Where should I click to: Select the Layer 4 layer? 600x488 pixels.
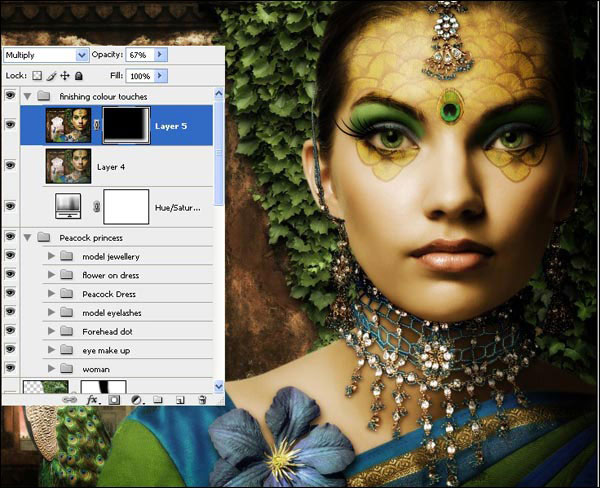coord(140,166)
